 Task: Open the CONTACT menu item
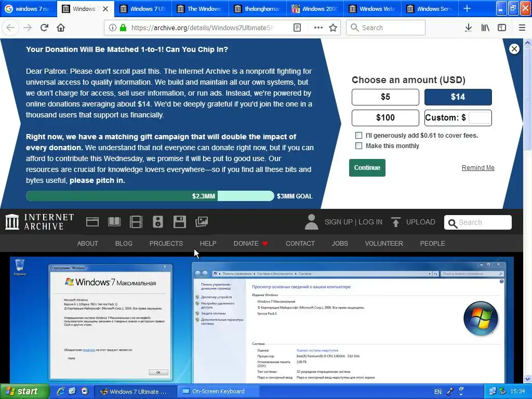[x=300, y=244]
